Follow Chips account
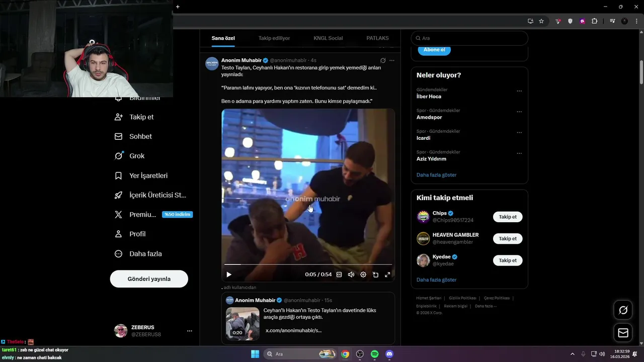This screenshot has width=644, height=362. 508,217
